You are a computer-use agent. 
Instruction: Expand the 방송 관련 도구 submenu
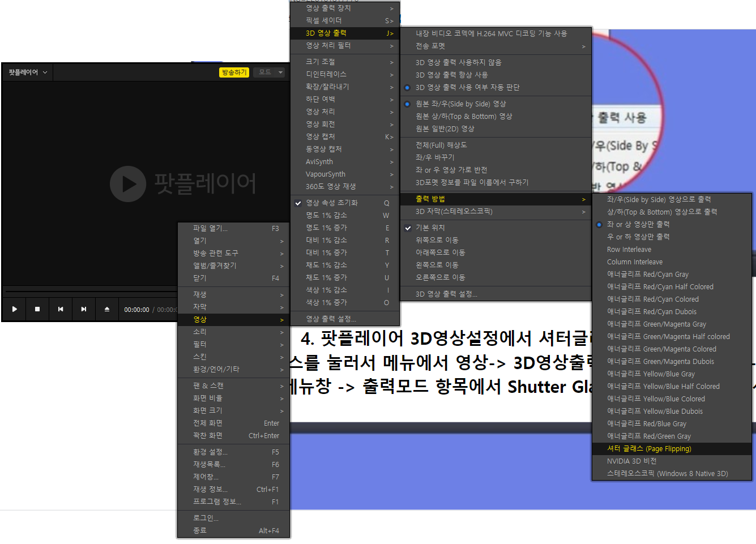pyautogui.click(x=234, y=254)
